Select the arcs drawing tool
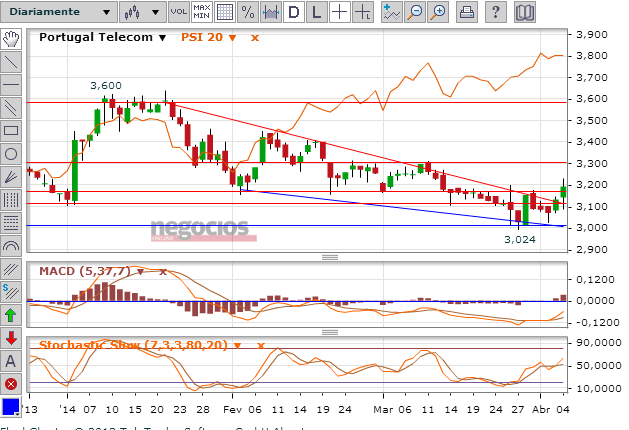 tap(11, 246)
